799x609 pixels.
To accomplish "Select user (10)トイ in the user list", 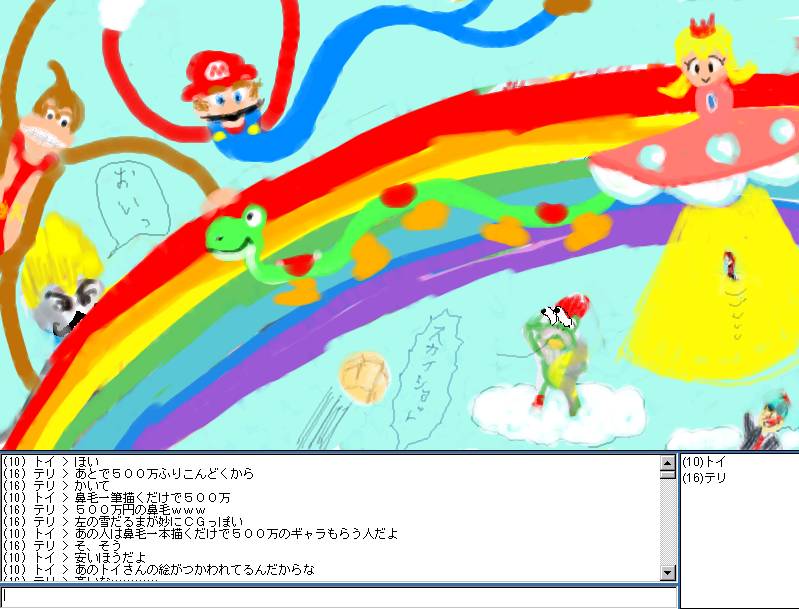I will pos(703,462).
